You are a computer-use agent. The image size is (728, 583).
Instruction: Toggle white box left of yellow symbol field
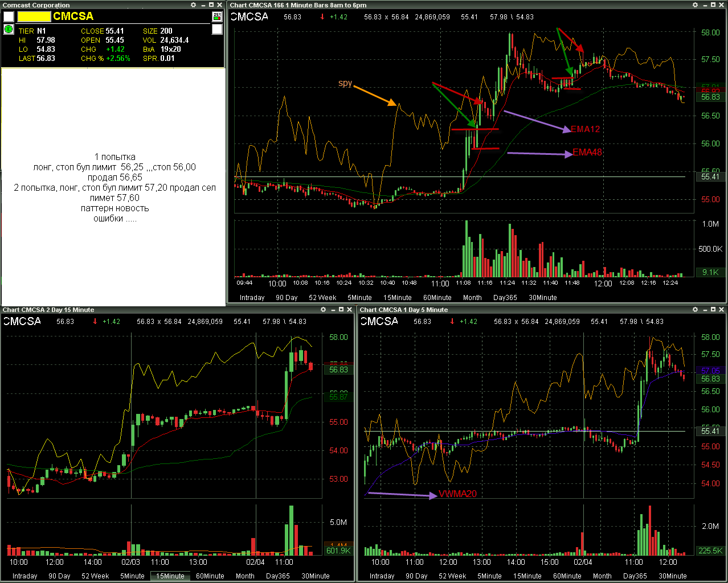coord(9,17)
